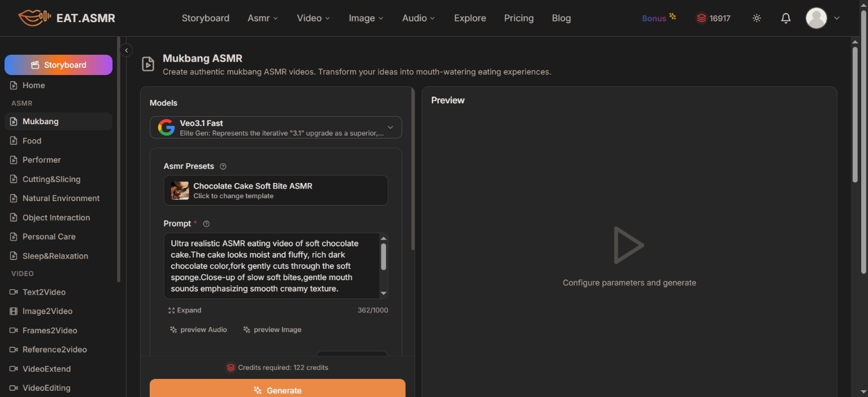Click the Configure parameters and generate text
This screenshot has width=868, height=397.
click(630, 283)
